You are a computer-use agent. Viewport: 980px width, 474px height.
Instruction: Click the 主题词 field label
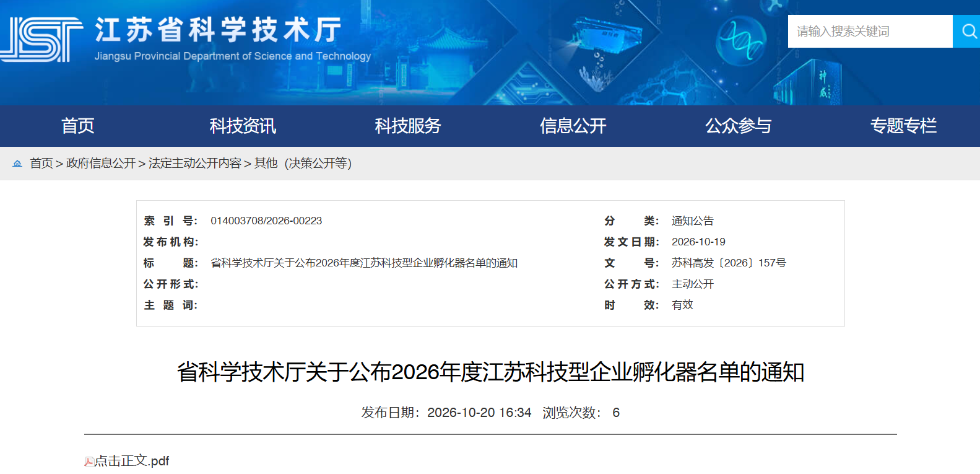(x=171, y=305)
